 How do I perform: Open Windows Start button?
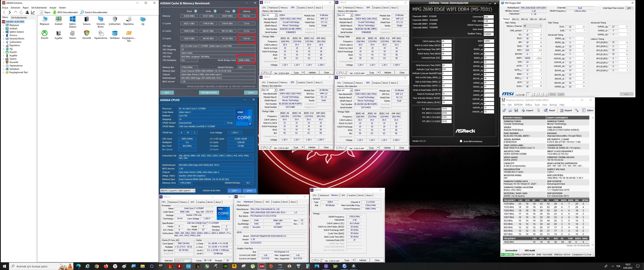(x=4, y=266)
